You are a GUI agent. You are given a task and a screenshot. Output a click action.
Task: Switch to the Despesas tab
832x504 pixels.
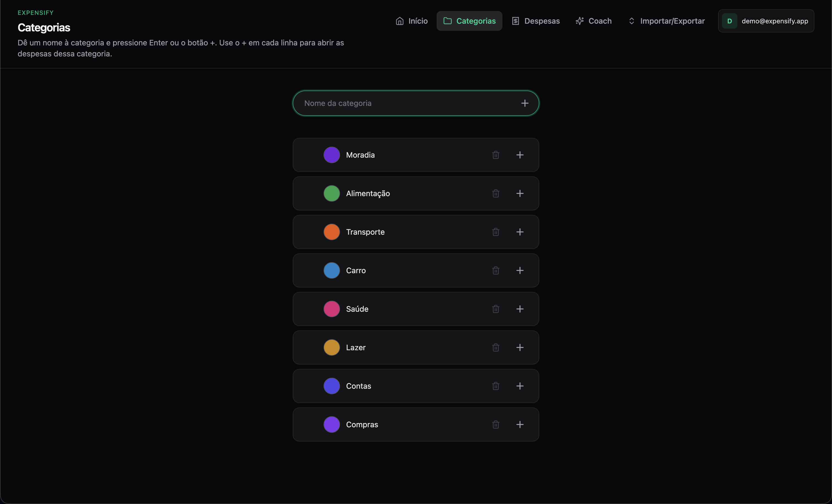535,21
